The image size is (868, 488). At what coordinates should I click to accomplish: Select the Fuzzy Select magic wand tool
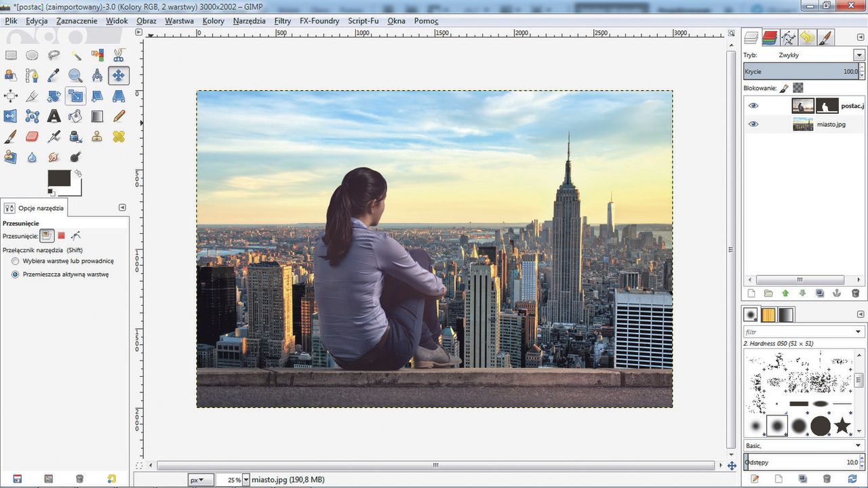(x=75, y=56)
